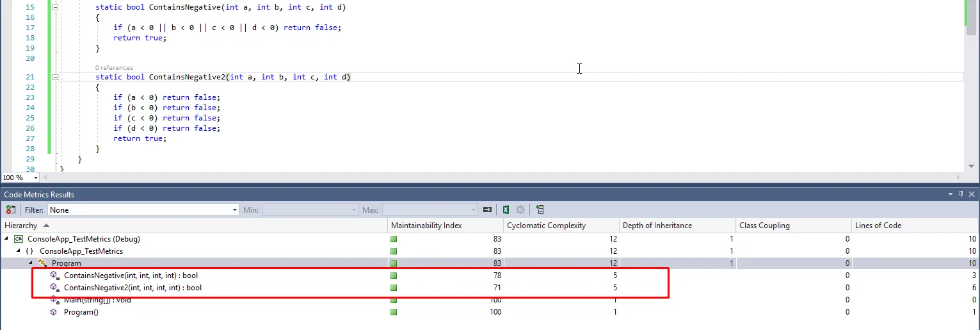
Task: Click maintainability value 78 for ContainsNegative
Action: [x=497, y=276]
